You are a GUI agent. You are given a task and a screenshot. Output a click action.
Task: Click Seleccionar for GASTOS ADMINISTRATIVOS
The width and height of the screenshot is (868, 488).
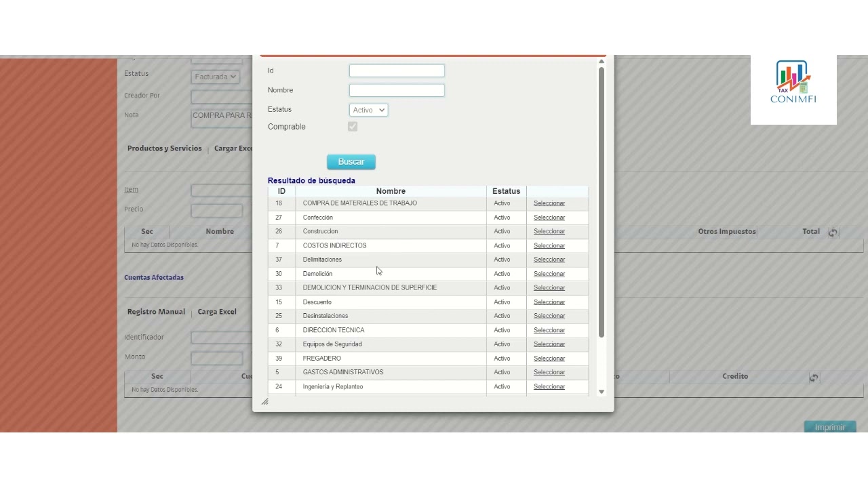click(x=549, y=372)
